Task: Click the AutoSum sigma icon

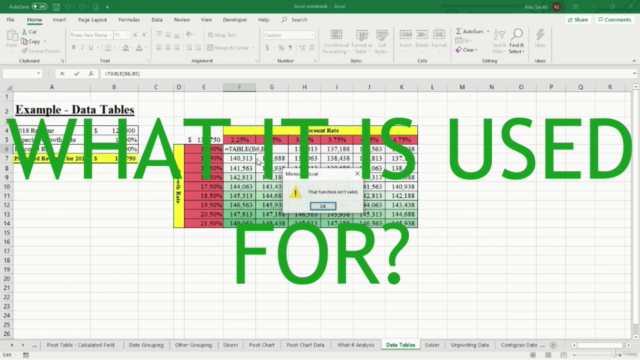Action: click(x=459, y=31)
